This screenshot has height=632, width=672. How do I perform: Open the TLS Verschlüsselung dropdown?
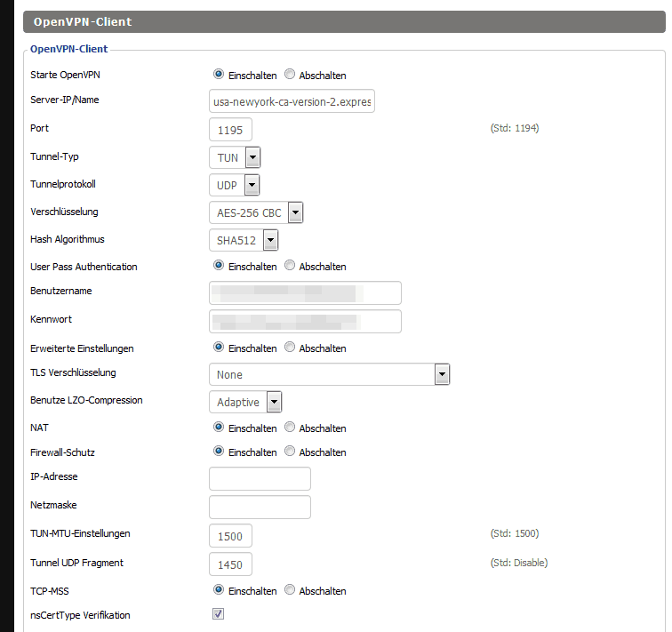pyautogui.click(x=330, y=374)
